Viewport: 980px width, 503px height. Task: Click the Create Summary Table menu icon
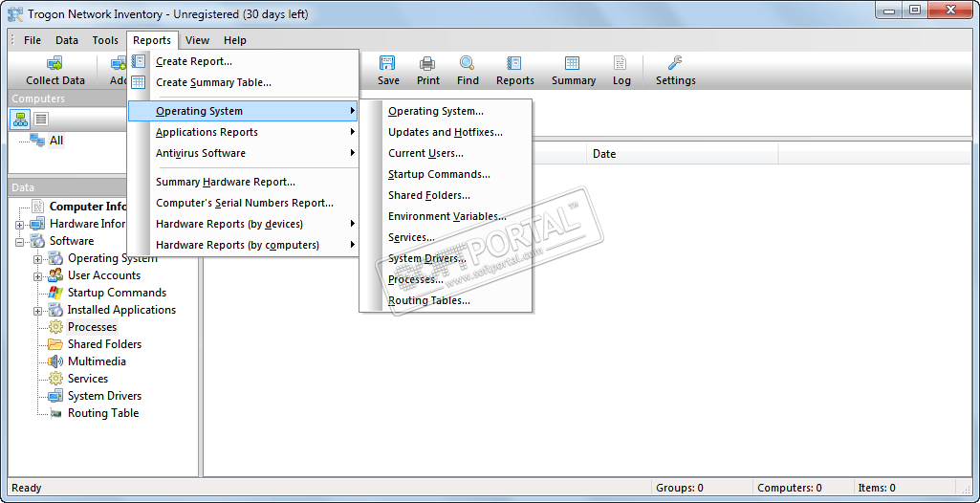coord(139,82)
